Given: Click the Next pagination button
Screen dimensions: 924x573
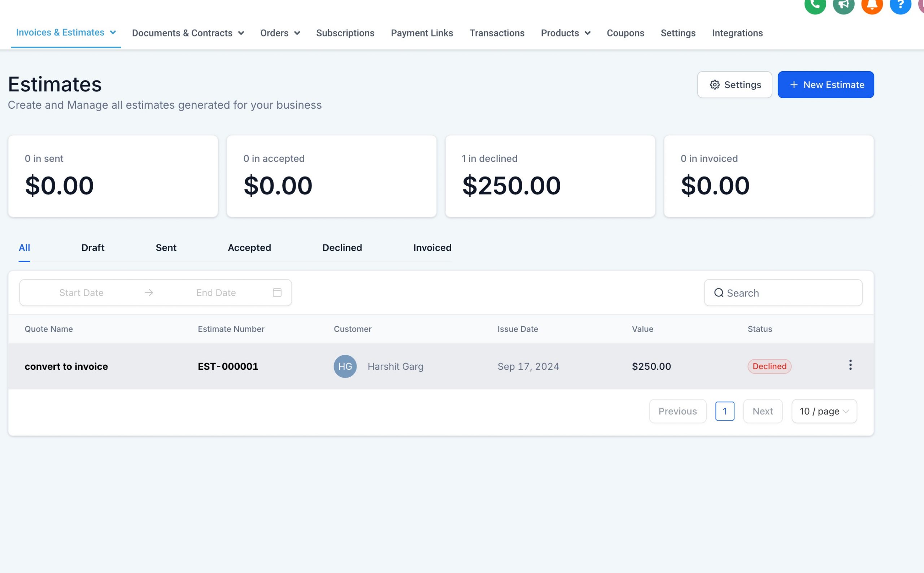Looking at the screenshot, I should pos(762,411).
